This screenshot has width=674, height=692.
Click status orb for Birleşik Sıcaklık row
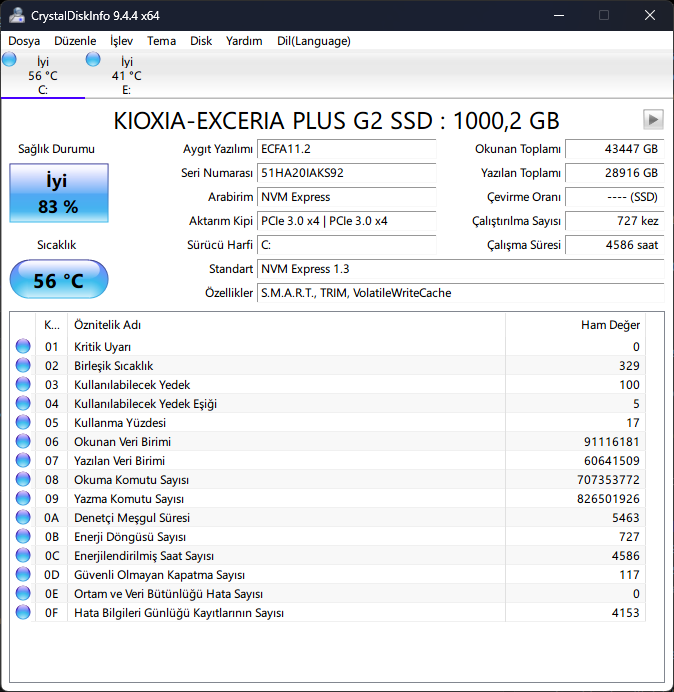23,365
